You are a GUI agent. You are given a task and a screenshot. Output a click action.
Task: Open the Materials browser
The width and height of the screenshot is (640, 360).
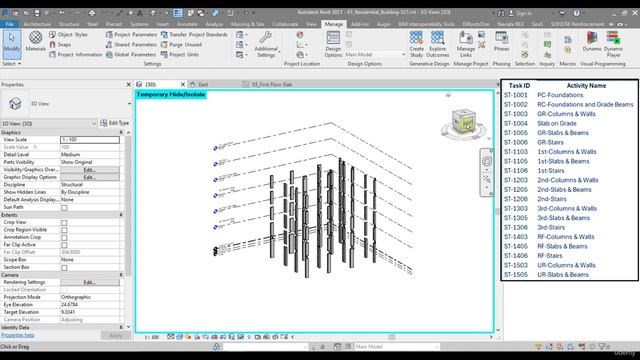tap(36, 41)
